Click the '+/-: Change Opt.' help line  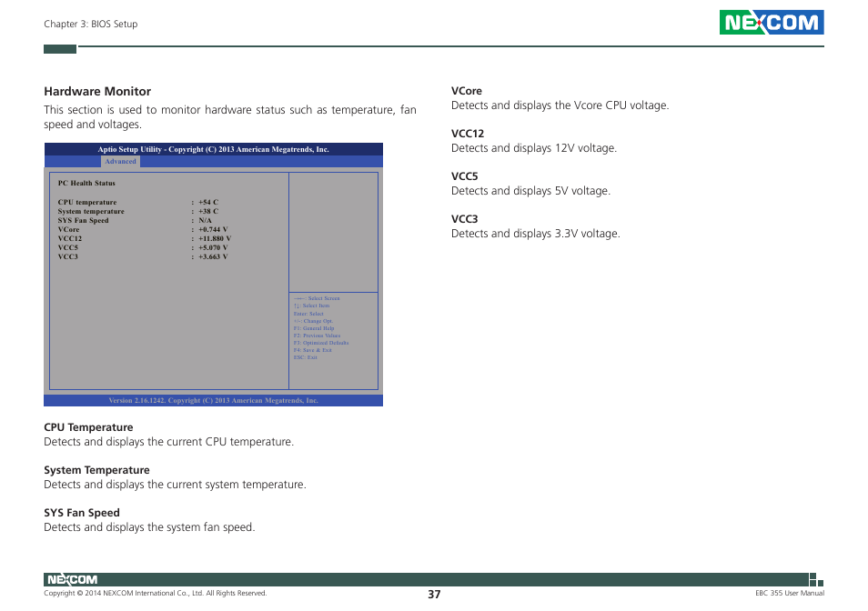pyautogui.click(x=313, y=321)
